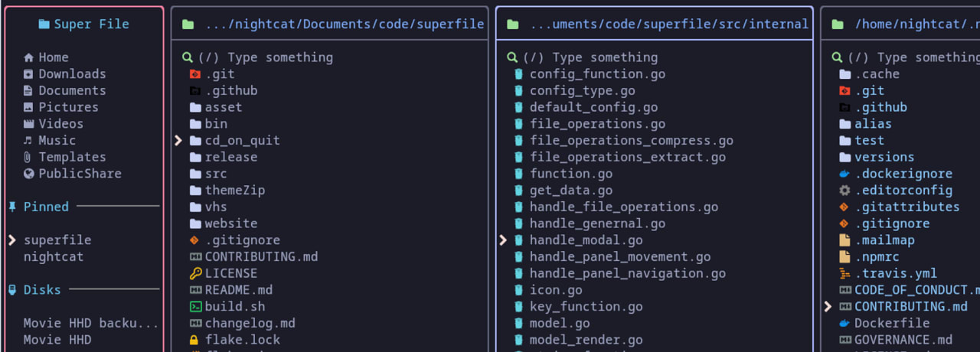Select handle_panel_navigation.go
980x352 pixels.
[628, 273]
